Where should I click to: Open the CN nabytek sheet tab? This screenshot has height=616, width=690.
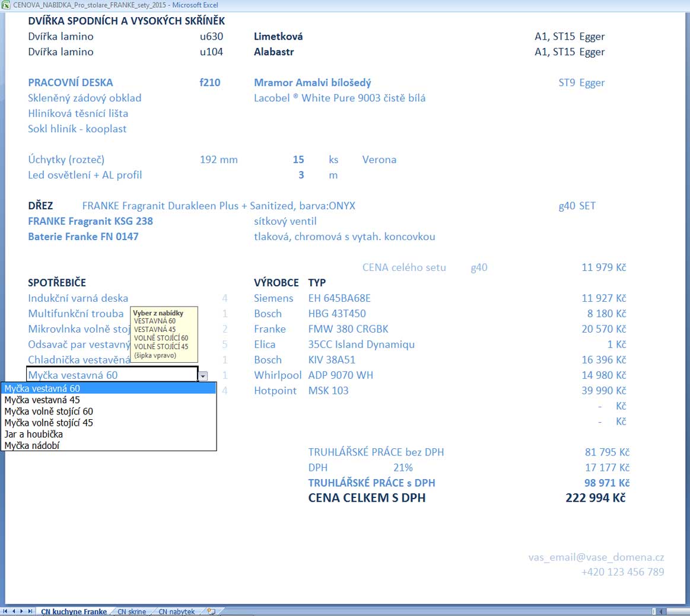point(176,612)
